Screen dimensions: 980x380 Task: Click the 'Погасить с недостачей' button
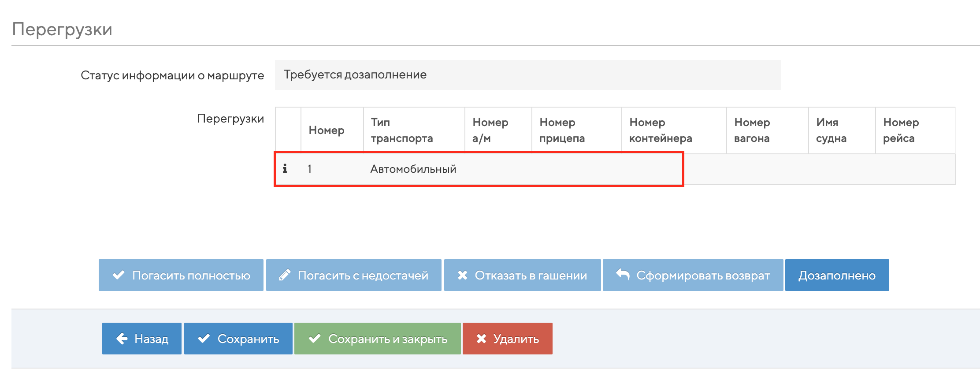pos(354,275)
